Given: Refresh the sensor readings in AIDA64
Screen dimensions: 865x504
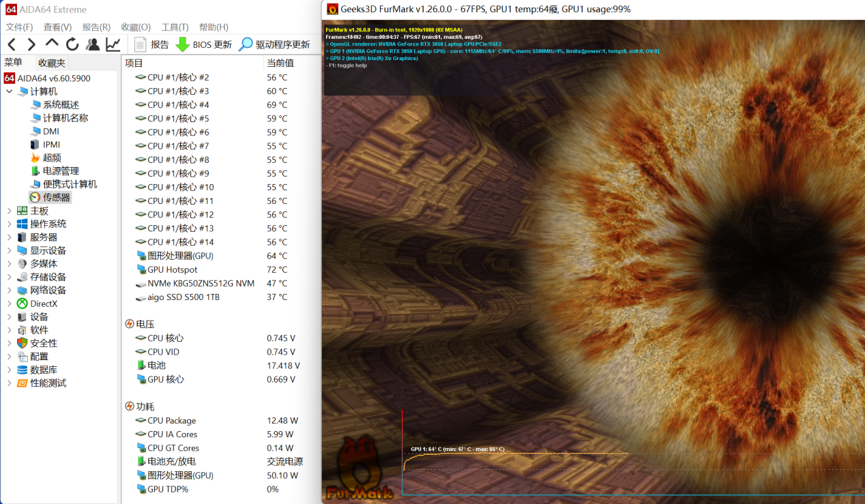Looking at the screenshot, I should [x=72, y=44].
